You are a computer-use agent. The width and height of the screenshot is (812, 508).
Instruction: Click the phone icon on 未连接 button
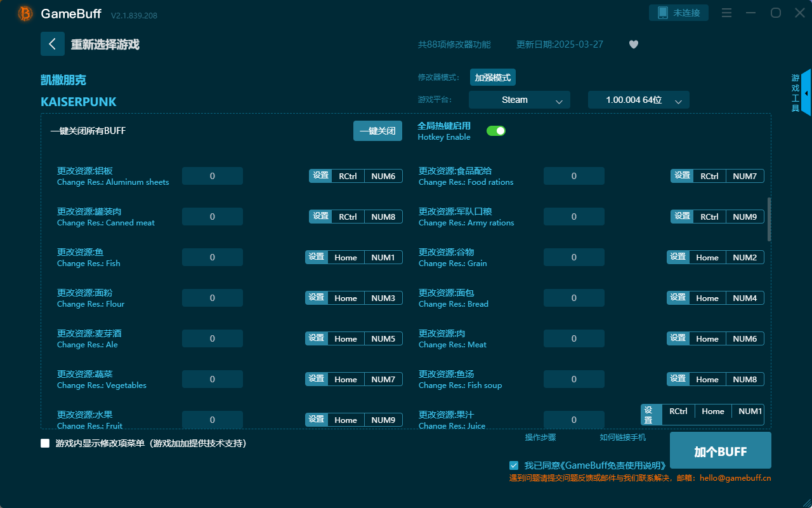(662, 12)
